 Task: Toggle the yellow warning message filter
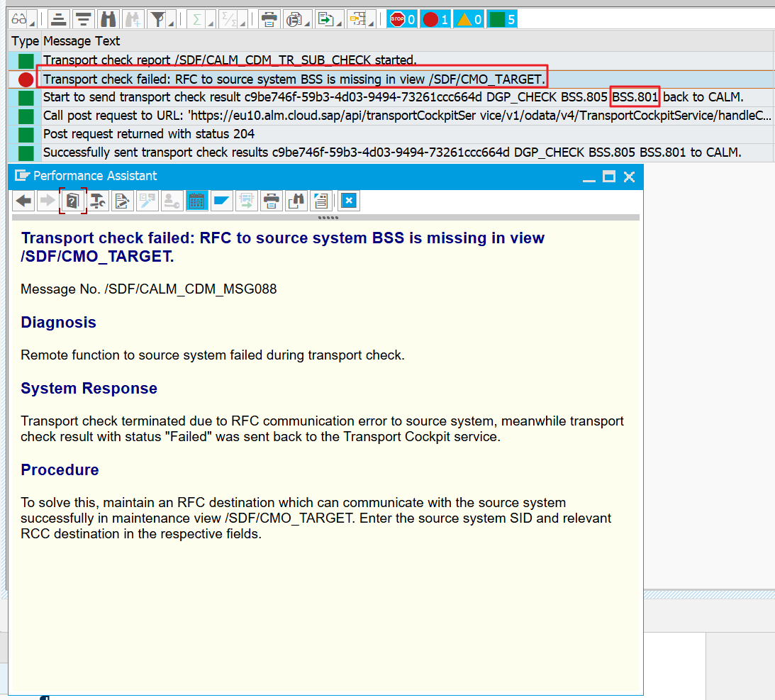(x=469, y=19)
